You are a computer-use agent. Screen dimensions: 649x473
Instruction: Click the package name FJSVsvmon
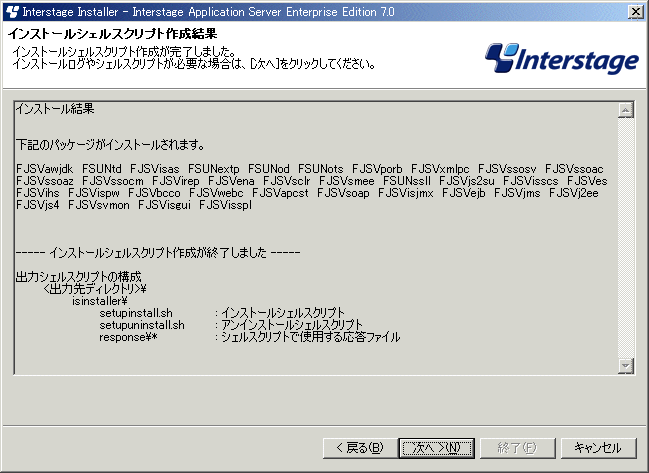tap(99, 205)
